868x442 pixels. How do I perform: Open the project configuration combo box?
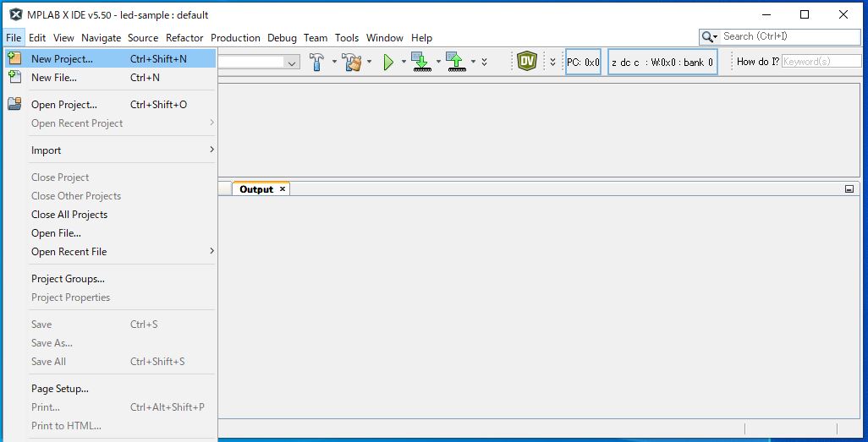[x=259, y=62]
